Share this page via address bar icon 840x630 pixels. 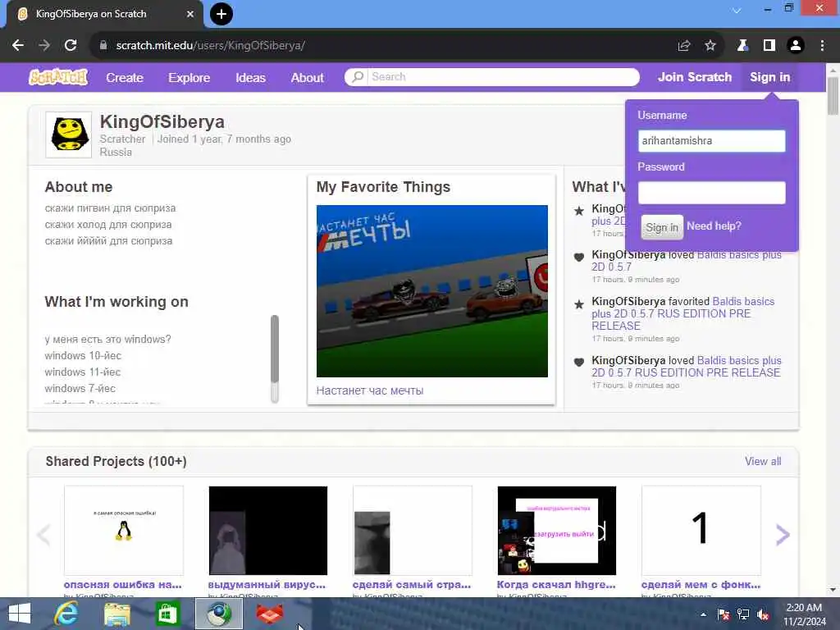(x=684, y=46)
